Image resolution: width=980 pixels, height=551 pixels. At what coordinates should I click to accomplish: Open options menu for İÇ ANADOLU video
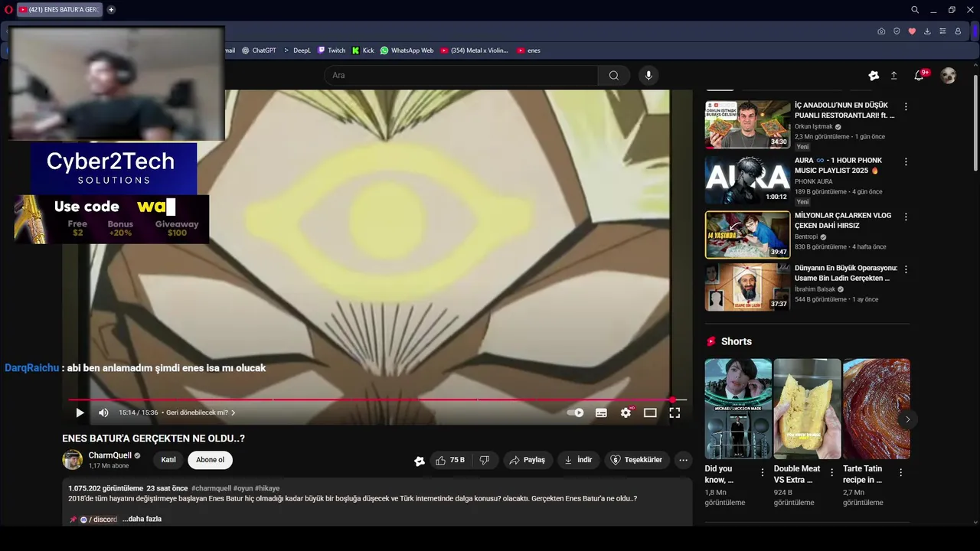[x=906, y=107]
